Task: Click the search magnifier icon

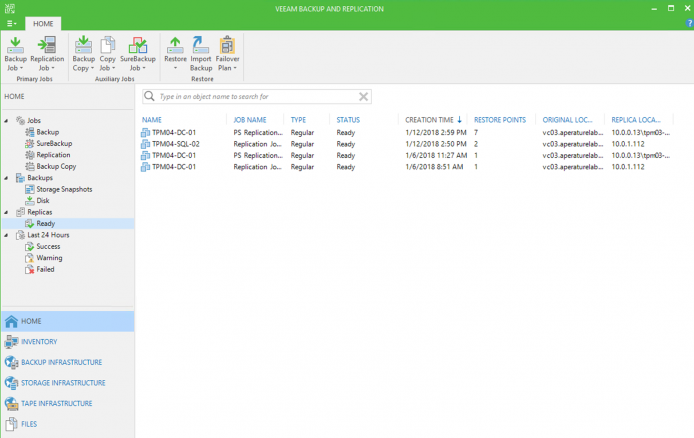Action: pos(150,96)
